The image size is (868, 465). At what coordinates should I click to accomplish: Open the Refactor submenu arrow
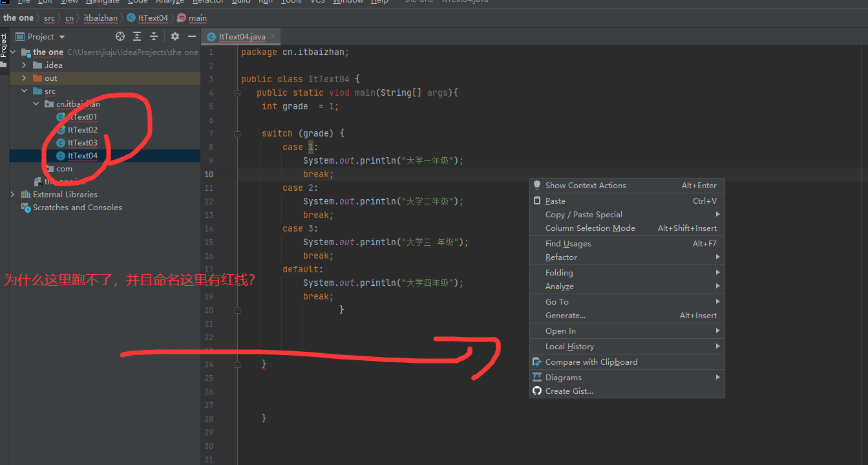tap(717, 257)
